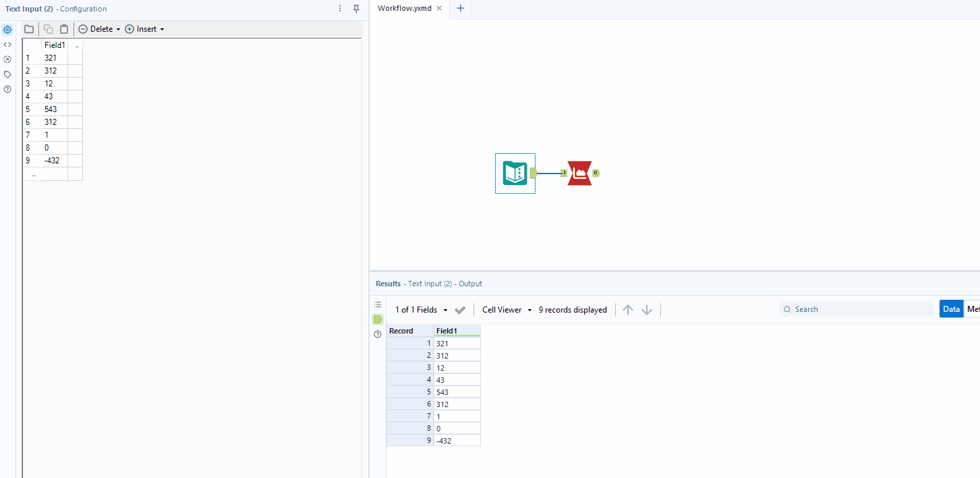This screenshot has width=980, height=478.
Task: Click the paste icon in the Text Input toolbar
Action: (x=64, y=29)
